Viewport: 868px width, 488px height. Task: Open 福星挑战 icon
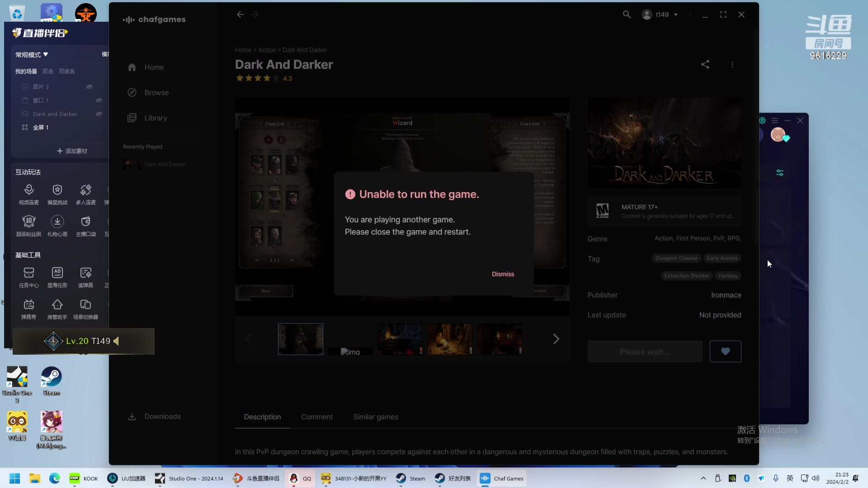pyautogui.click(x=57, y=195)
